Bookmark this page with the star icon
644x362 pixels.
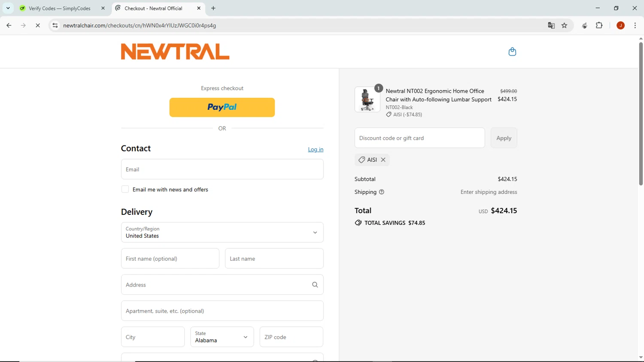565,25
